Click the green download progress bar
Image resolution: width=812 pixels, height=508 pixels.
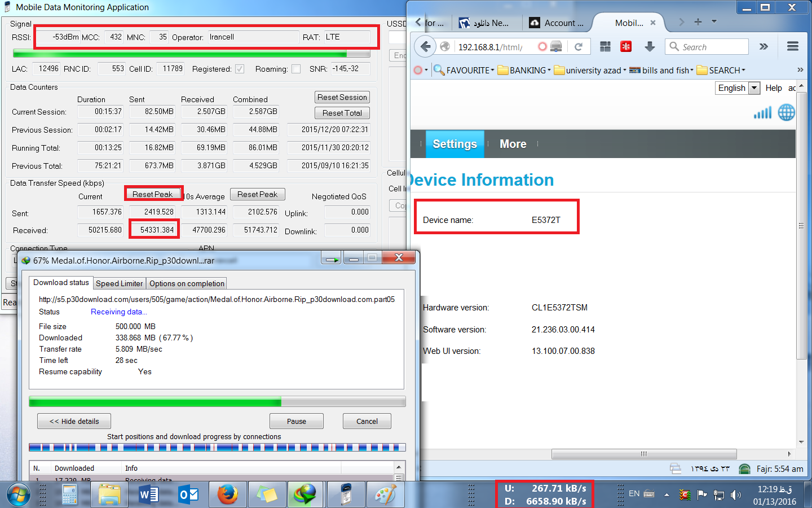click(x=217, y=401)
